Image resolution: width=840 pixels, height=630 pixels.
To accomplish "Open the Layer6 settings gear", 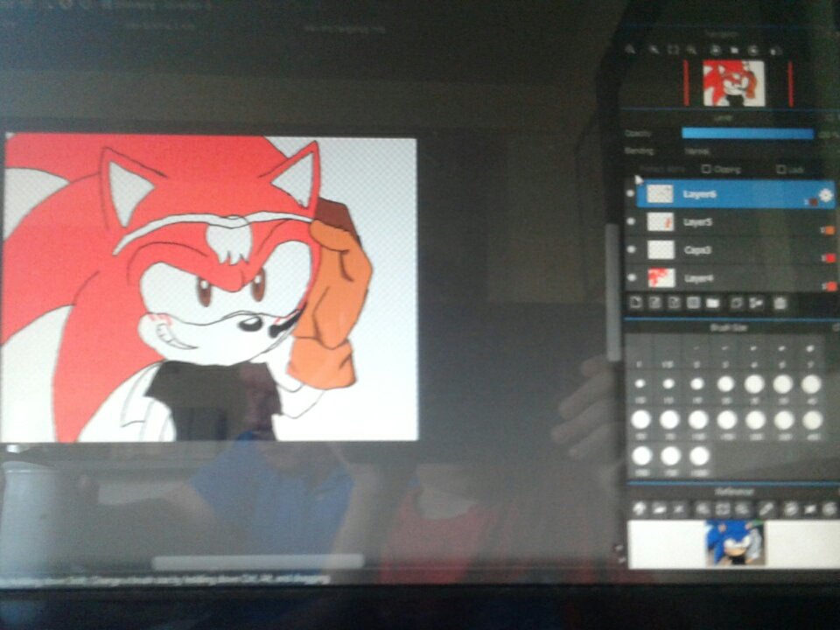I will [825, 195].
